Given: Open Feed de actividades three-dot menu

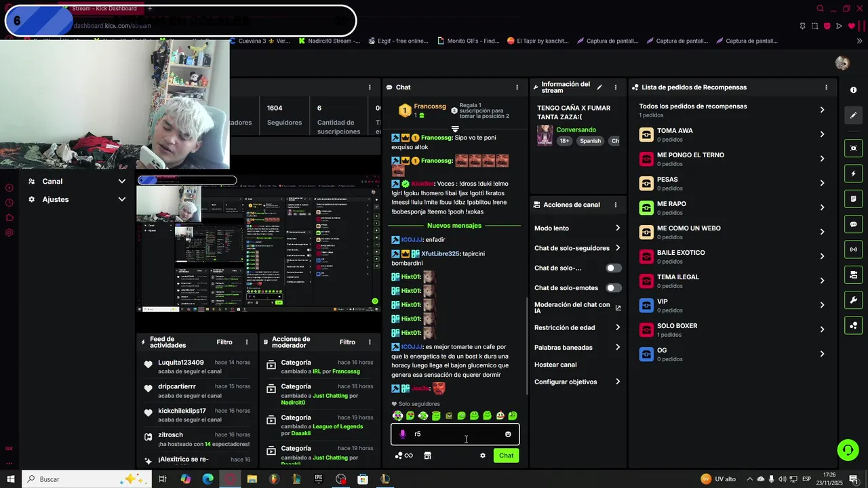Looking at the screenshot, I should click(x=246, y=342).
